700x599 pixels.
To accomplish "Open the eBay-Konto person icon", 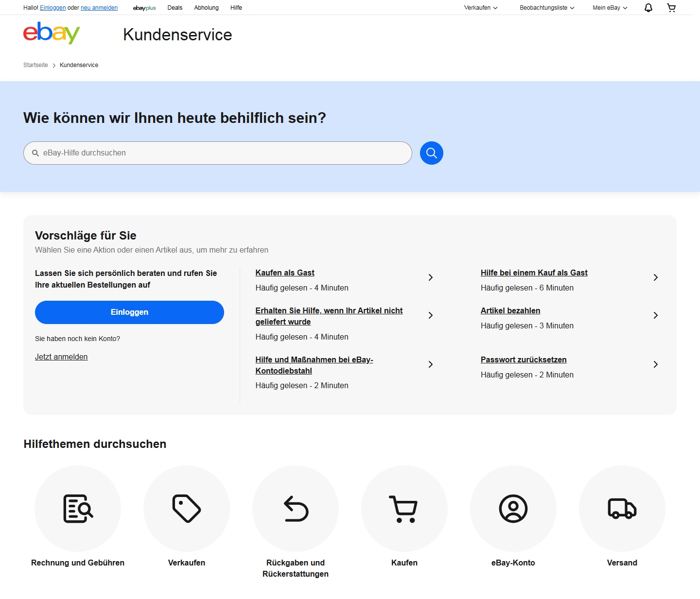I will coord(513,509).
